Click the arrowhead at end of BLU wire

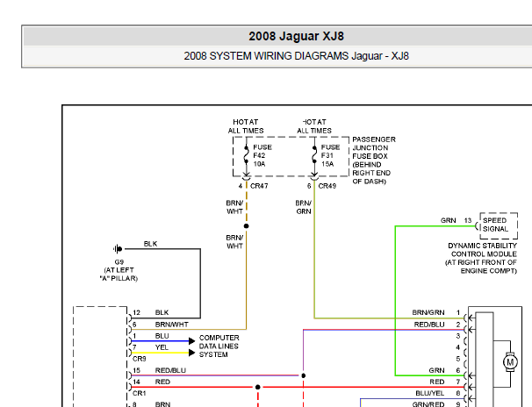[191, 341]
